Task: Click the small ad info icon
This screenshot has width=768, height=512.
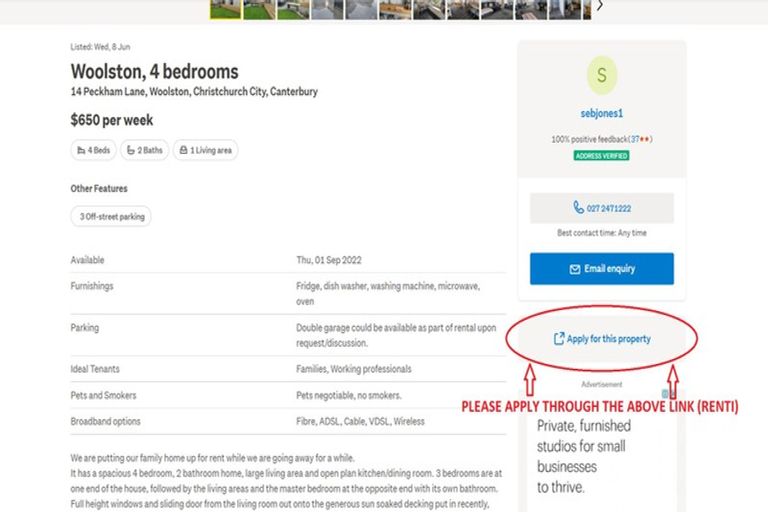Action: [666, 394]
